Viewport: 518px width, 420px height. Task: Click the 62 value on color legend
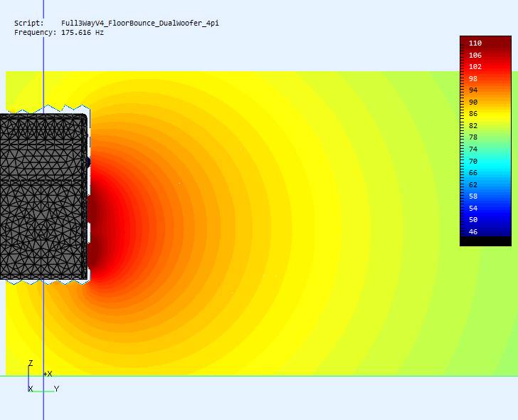coord(473,184)
